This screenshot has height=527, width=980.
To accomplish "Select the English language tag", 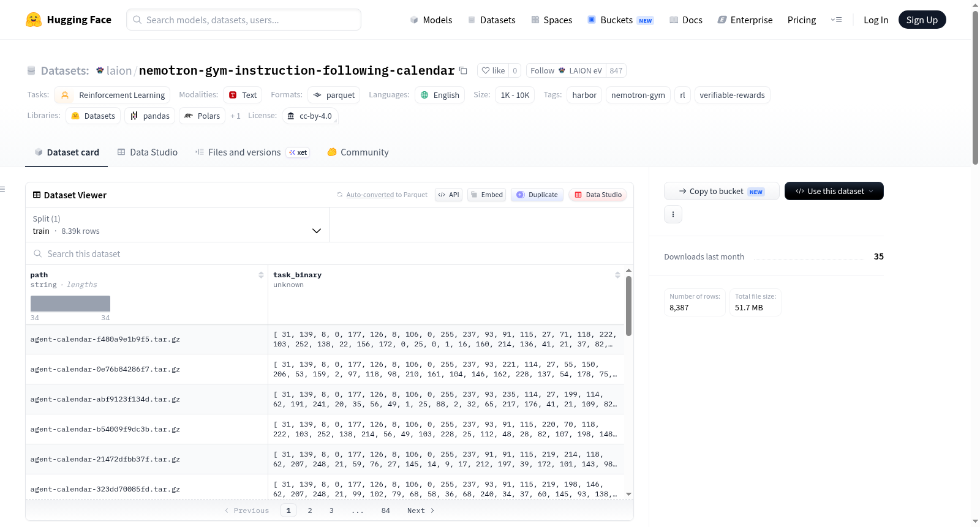I will click(440, 95).
